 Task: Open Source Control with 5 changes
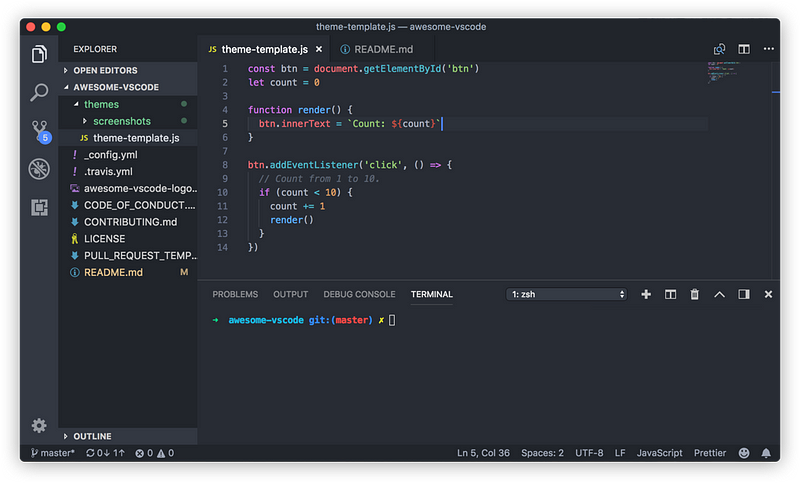pos(40,132)
